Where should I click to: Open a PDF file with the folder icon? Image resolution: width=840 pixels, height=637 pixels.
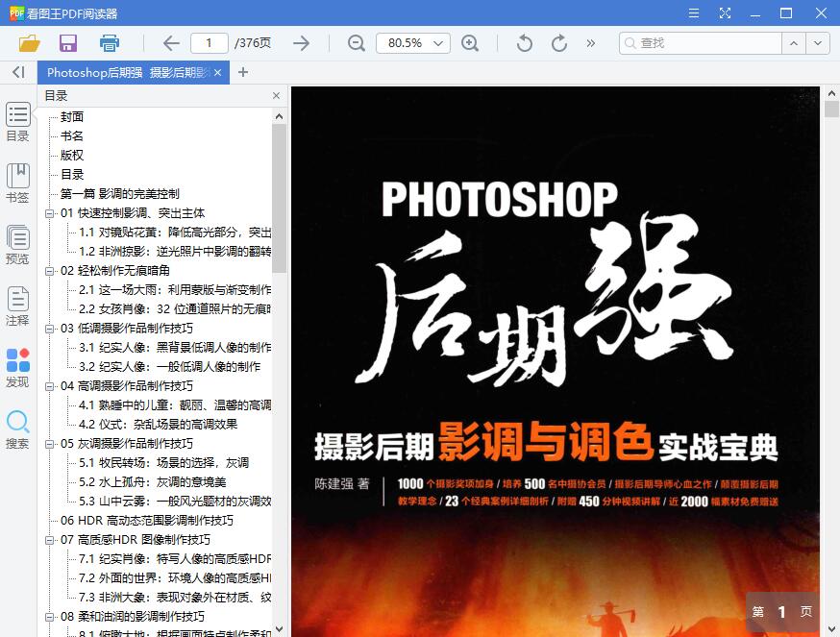(30, 43)
